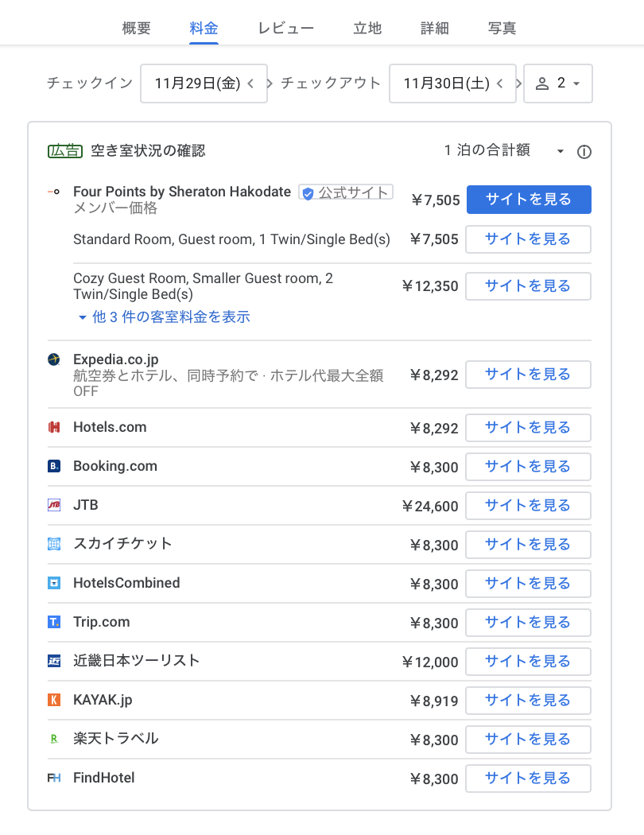Click the Four Points by Sheraton Hakodate name
The height and width of the screenshot is (835, 644).
click(182, 192)
